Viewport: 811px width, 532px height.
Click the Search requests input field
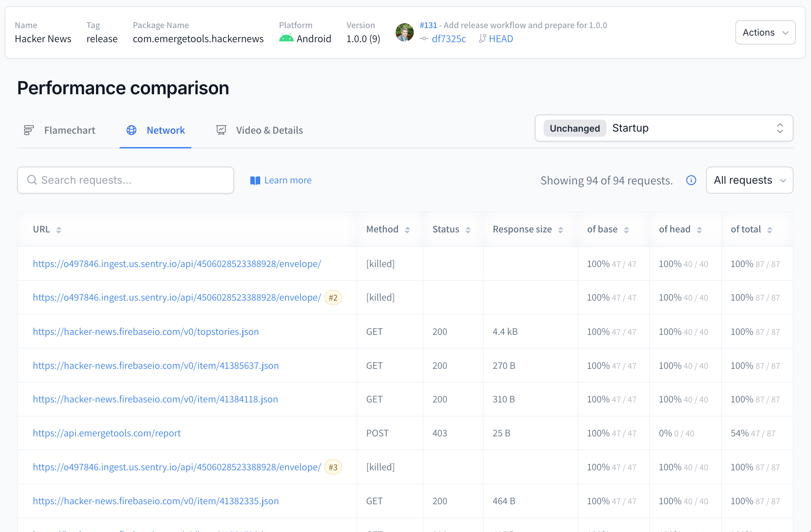click(x=125, y=180)
